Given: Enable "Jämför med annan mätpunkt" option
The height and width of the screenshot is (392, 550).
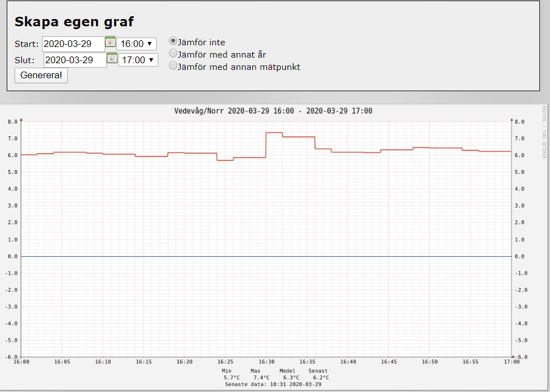Looking at the screenshot, I should pos(173,66).
